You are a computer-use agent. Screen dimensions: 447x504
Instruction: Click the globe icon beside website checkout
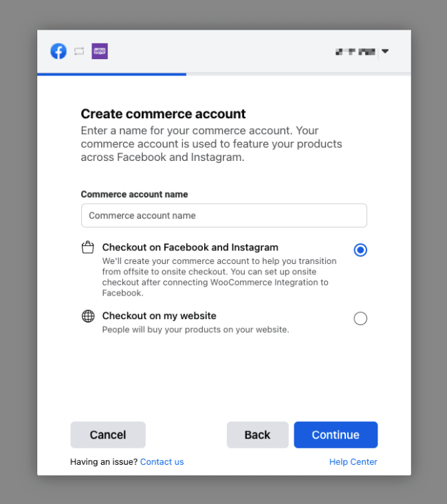click(88, 316)
